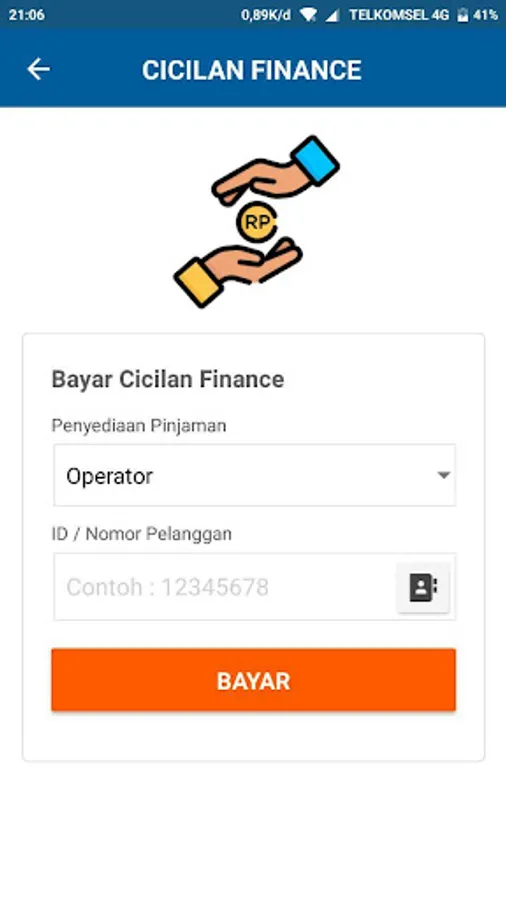Click the orange BAYAR button
506x900 pixels.
point(253,680)
